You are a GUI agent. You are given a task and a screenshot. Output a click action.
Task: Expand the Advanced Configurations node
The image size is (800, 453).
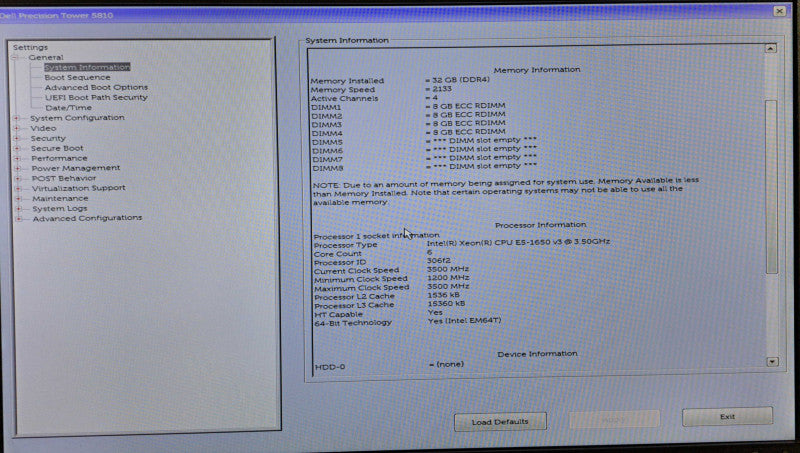point(19,219)
